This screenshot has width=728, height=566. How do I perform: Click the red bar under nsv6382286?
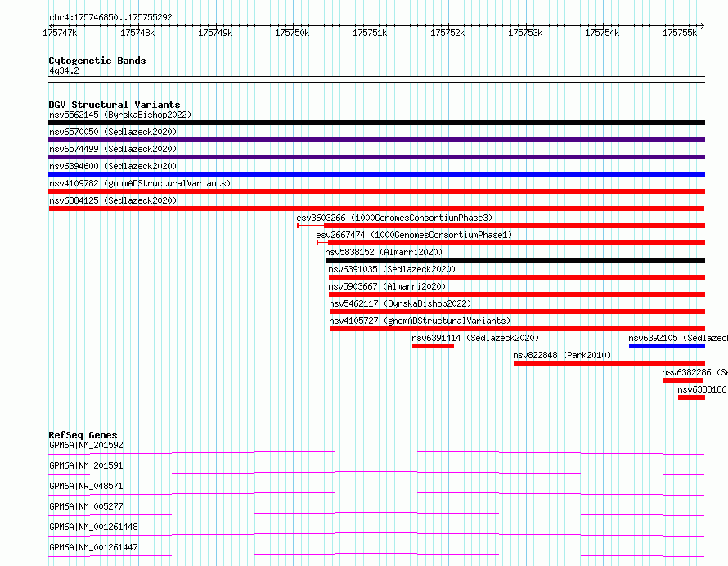[x=682, y=380]
